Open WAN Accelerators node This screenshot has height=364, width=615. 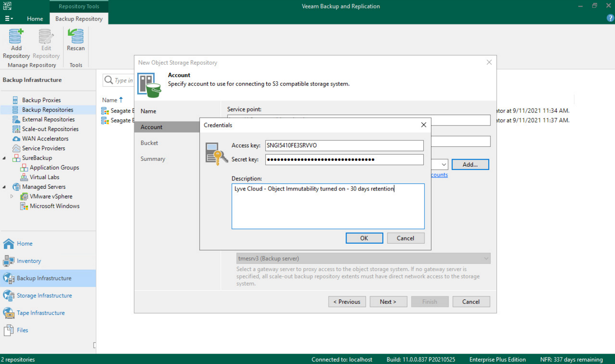[x=45, y=139]
